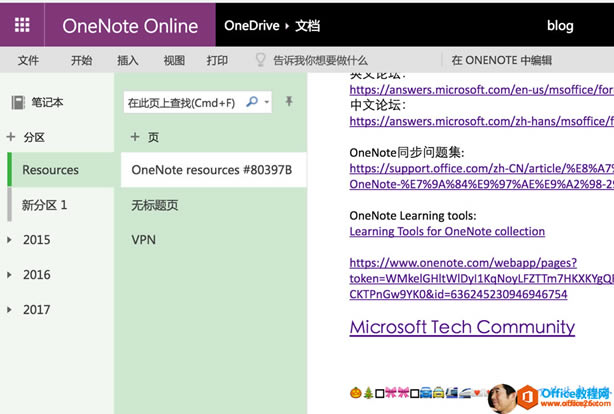Open Learning Tools for OneNote collection link
Screen dimensions: 614x414
(447, 231)
